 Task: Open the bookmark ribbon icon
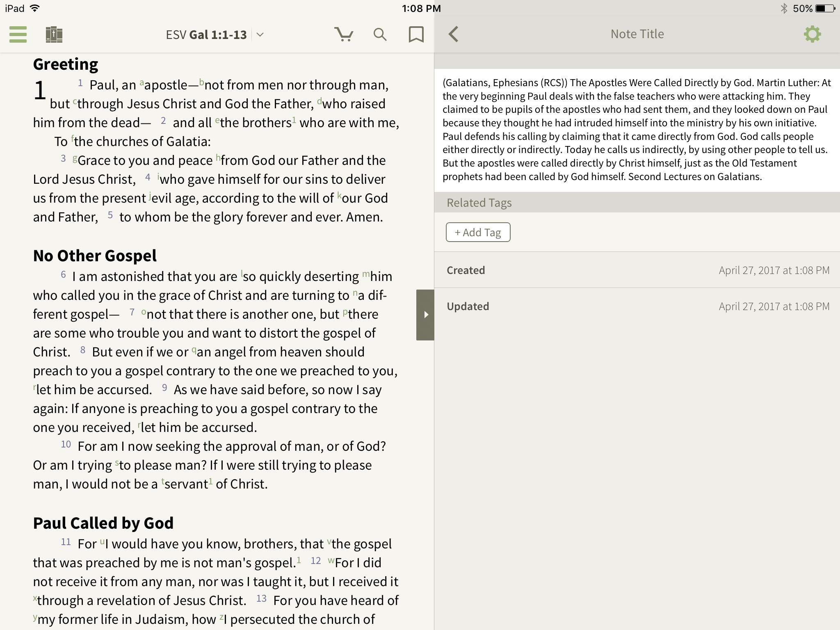(416, 34)
